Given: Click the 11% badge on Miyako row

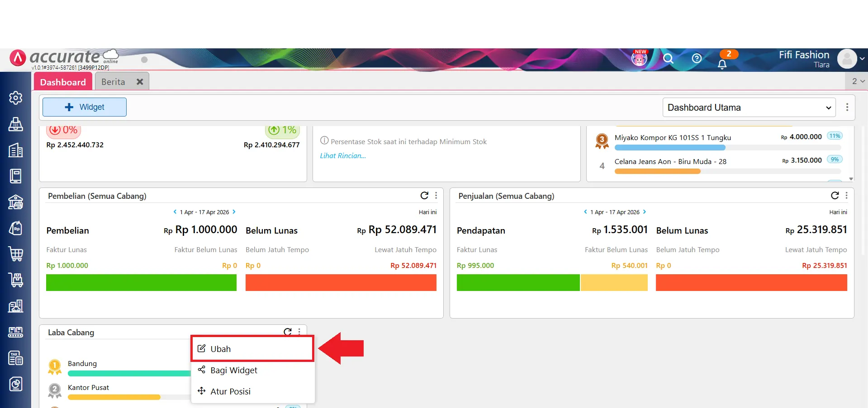Looking at the screenshot, I should click(835, 136).
